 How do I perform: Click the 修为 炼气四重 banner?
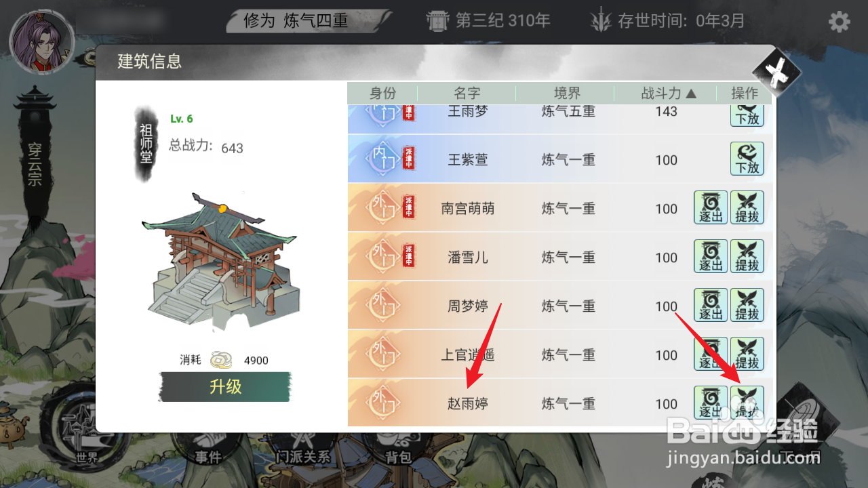tap(309, 20)
